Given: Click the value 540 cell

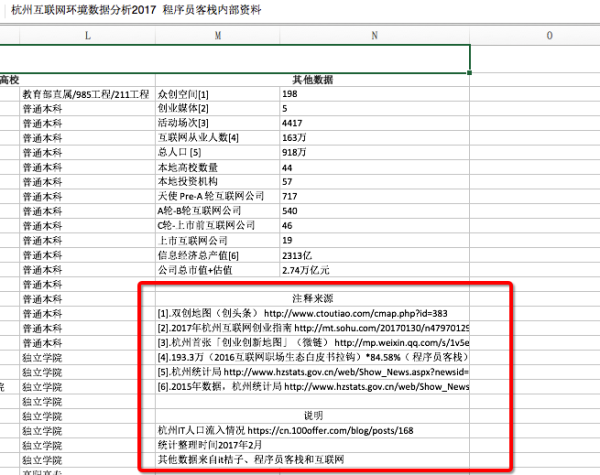Looking at the screenshot, I should (375, 211).
